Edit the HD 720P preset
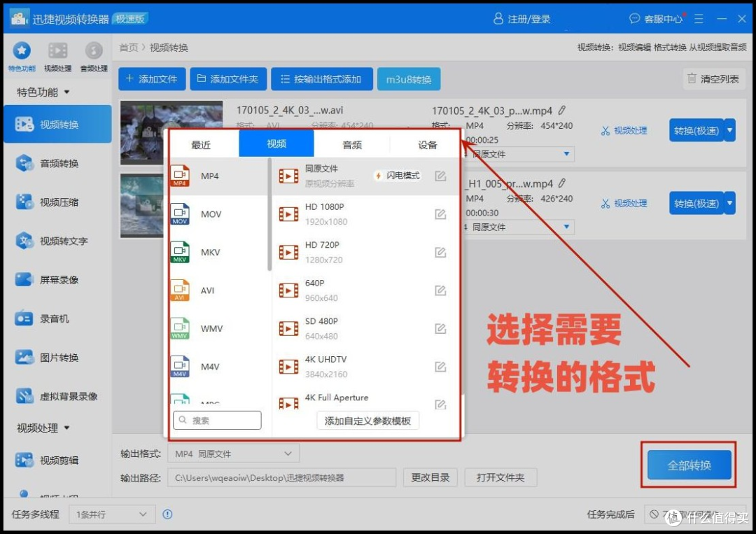Image resolution: width=756 pixels, height=534 pixels. click(x=440, y=252)
